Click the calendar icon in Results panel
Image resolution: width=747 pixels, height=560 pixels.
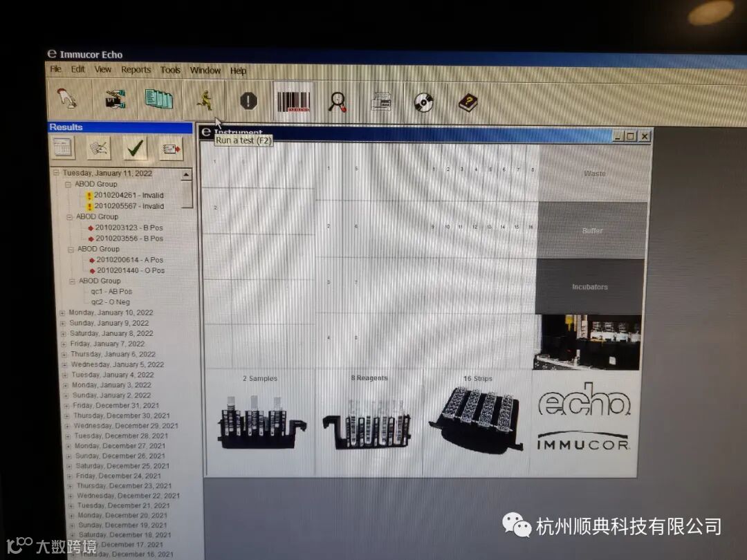pos(63,148)
